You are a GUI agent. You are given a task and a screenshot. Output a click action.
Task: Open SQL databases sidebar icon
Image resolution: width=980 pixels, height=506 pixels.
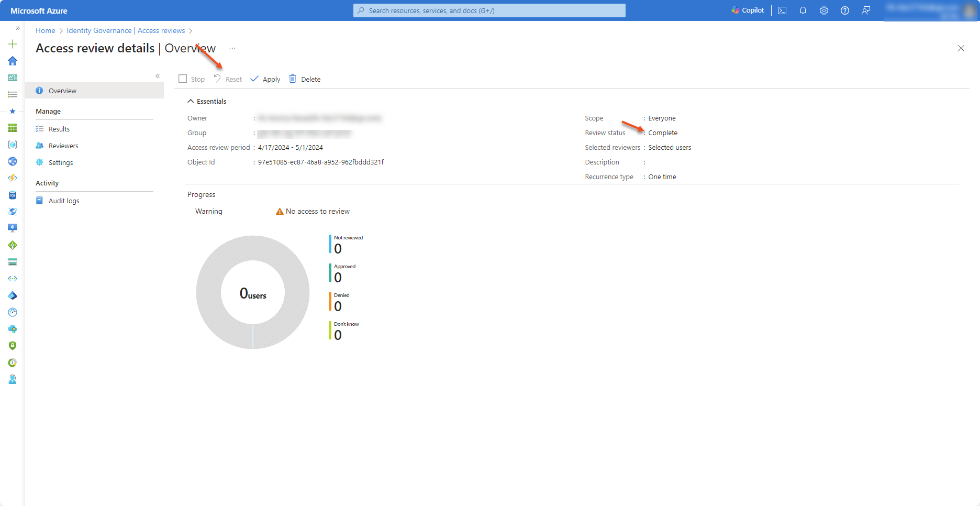pos(13,195)
